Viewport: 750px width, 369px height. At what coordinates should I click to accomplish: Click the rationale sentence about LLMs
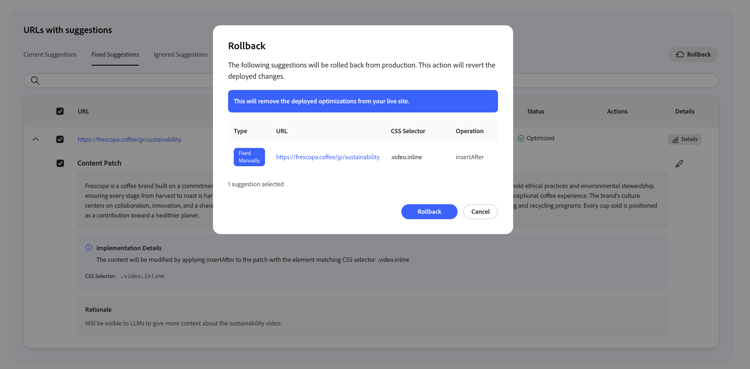point(183,323)
